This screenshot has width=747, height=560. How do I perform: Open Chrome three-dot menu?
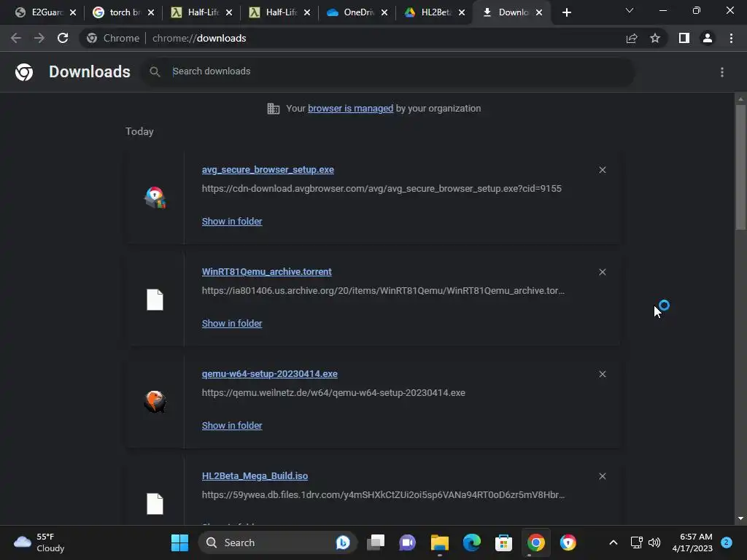(731, 38)
